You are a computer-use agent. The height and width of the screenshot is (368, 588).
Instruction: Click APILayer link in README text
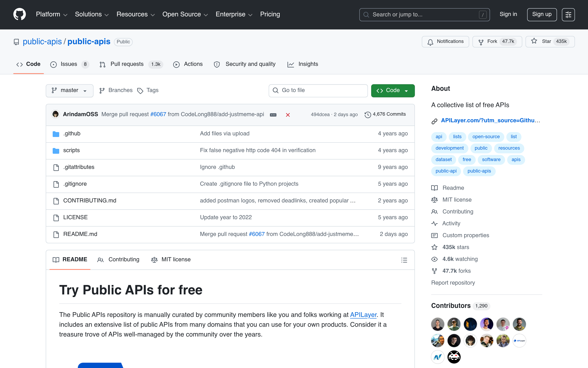click(363, 315)
